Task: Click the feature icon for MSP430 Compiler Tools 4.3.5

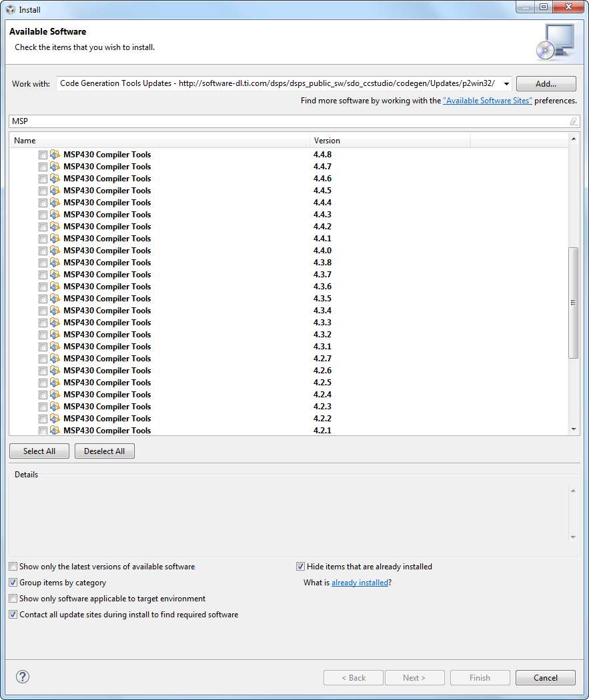Action: [x=55, y=299]
